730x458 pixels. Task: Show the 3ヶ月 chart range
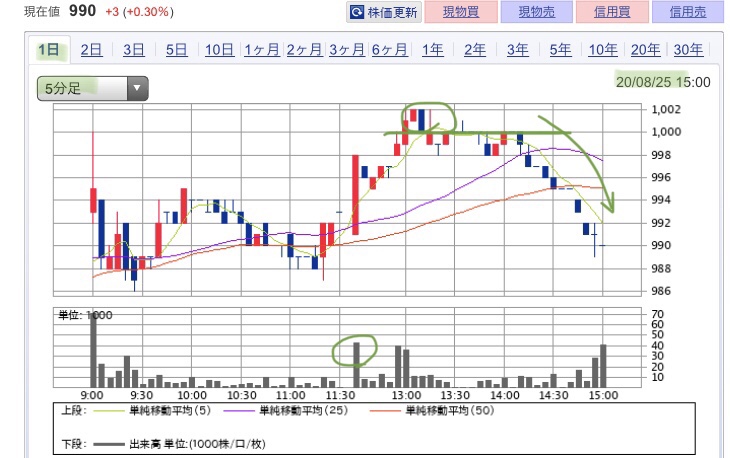346,50
